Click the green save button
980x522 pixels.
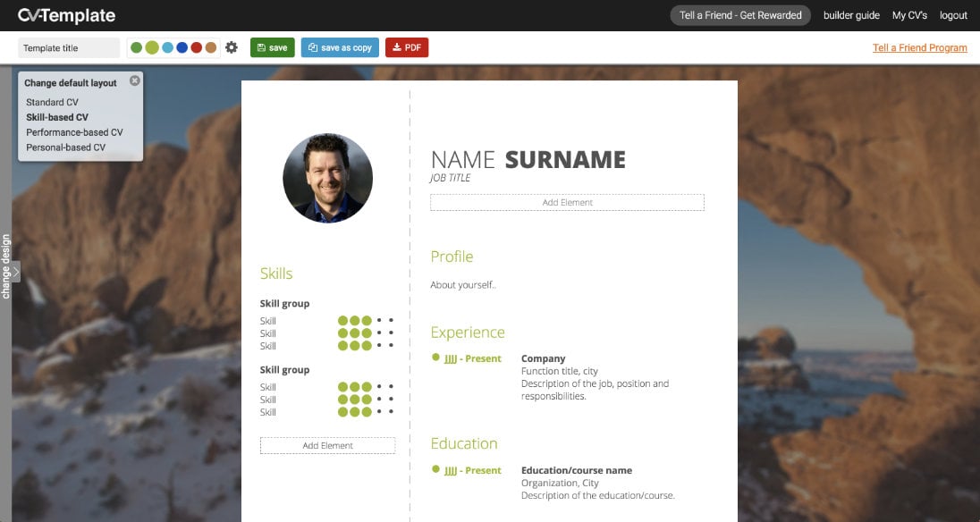[273, 47]
